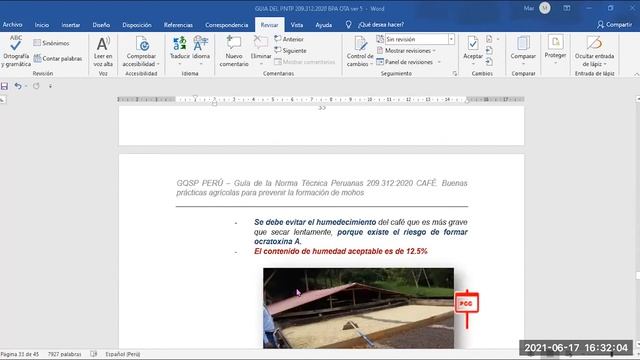
Task: Click the bold text 'ocratoxina A.'
Action: pyautogui.click(x=278, y=242)
